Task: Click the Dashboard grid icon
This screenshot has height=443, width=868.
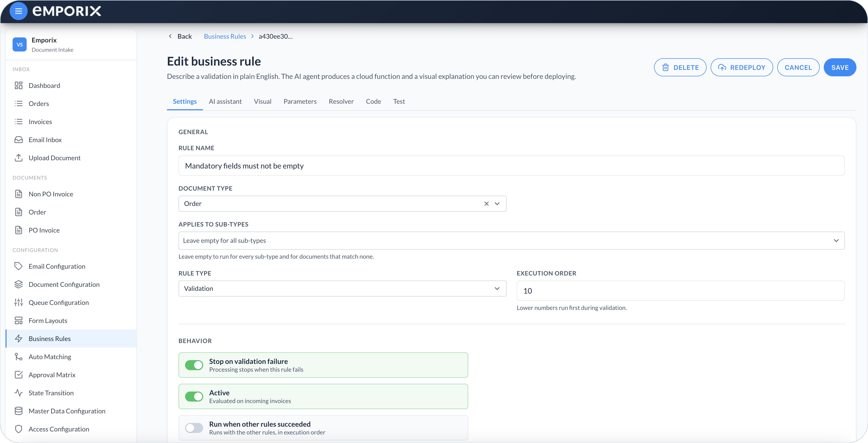Action: click(x=19, y=85)
